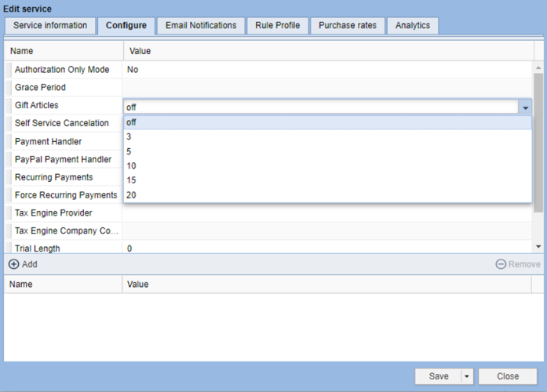This screenshot has width=547, height=392.
Task: Open the Purchase rates tab
Action: coord(347,26)
